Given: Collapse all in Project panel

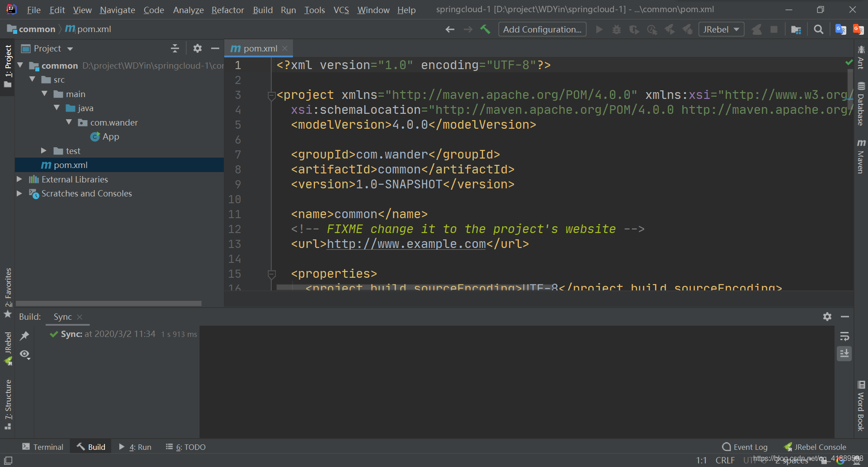Looking at the screenshot, I should tap(175, 48).
